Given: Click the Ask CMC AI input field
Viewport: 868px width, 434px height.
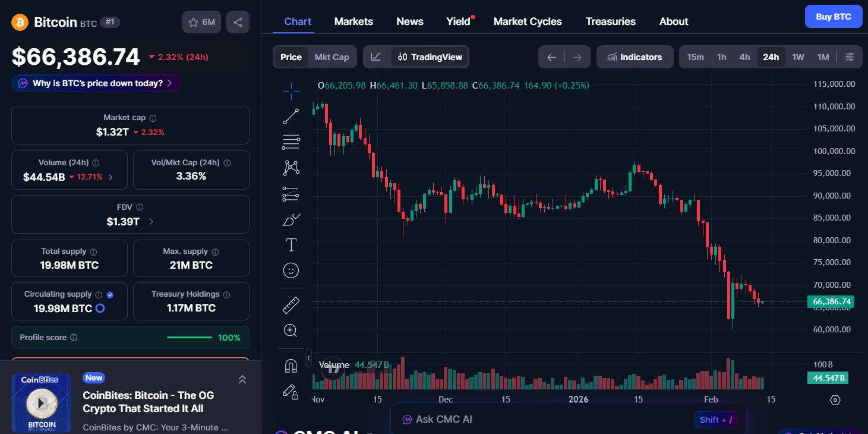Looking at the screenshot, I should coord(535,419).
